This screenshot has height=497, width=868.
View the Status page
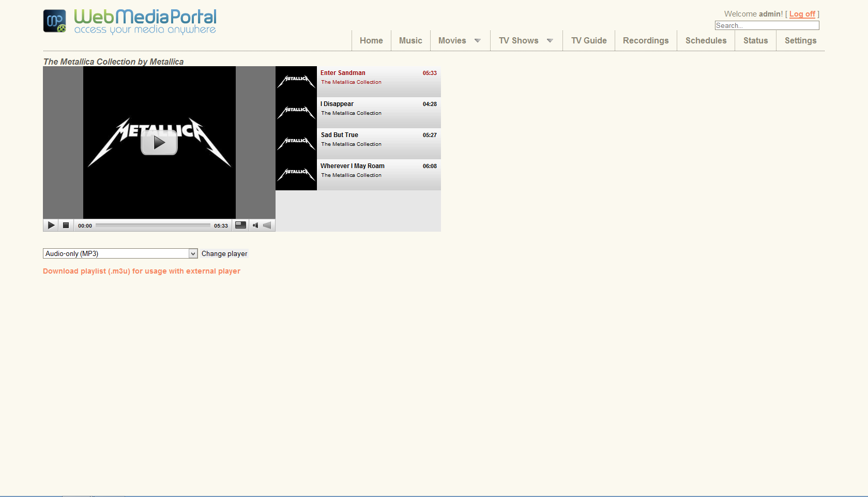coord(755,40)
